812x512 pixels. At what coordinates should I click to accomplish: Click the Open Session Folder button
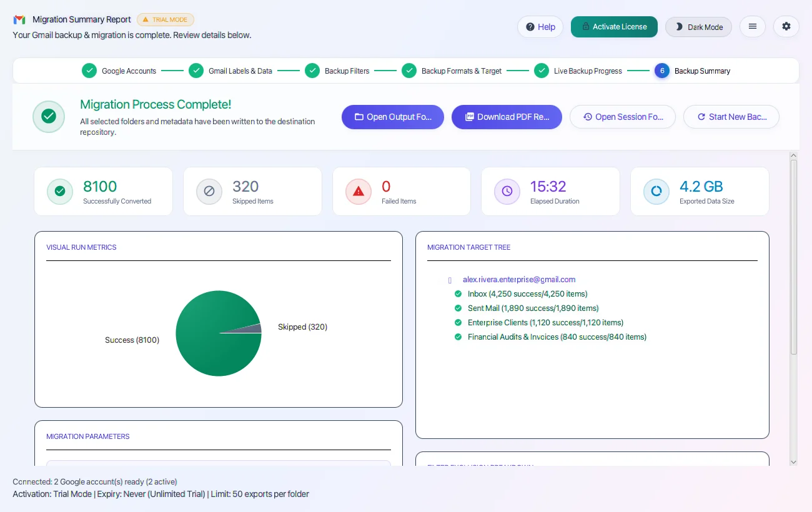(623, 117)
